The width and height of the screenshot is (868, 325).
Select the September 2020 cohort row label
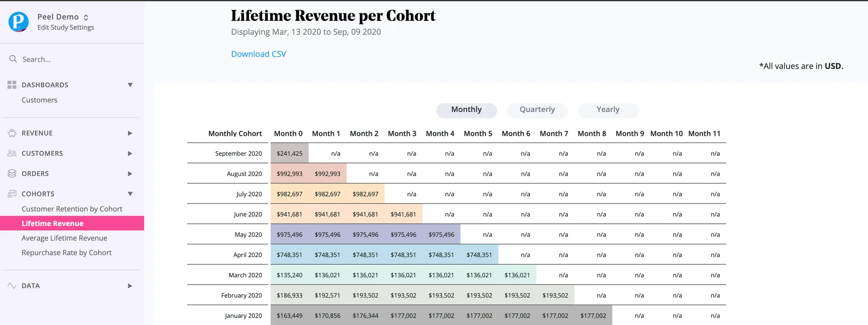(239, 153)
